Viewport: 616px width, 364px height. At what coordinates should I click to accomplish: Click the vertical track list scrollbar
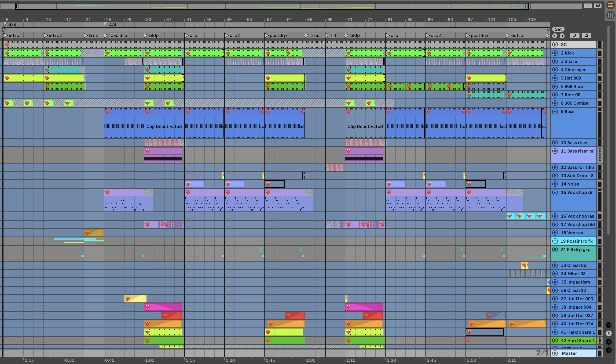coord(609,130)
